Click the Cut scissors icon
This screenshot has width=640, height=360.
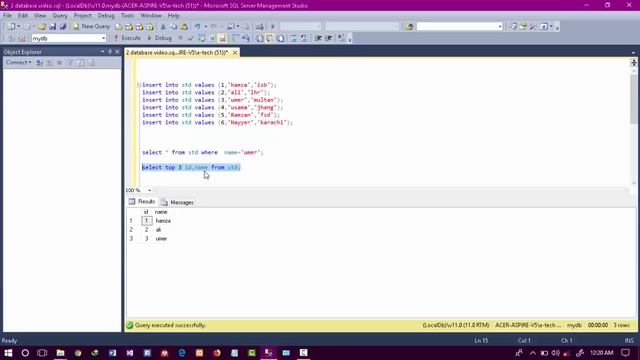point(163,27)
